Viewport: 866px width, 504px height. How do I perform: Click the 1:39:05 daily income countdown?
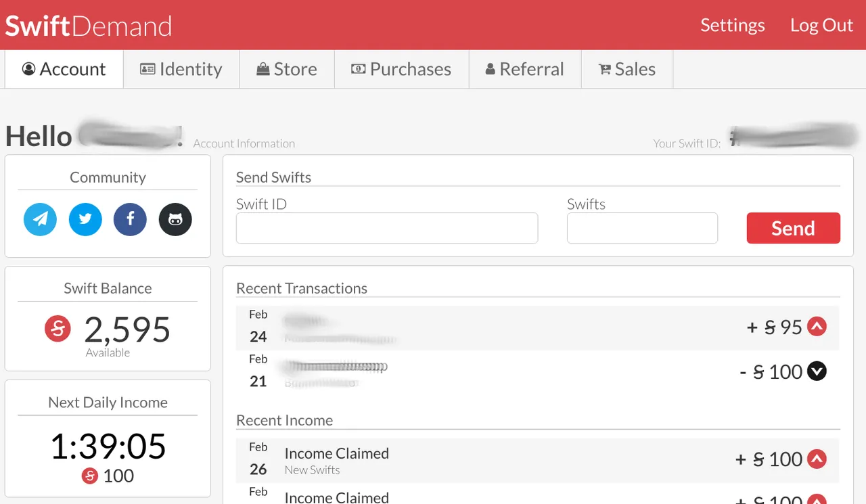pyautogui.click(x=108, y=446)
